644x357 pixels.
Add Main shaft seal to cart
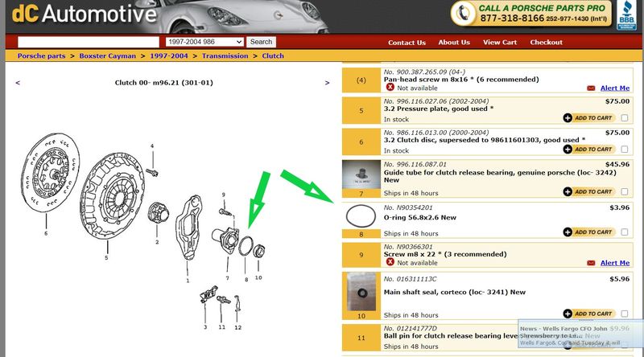(589, 314)
